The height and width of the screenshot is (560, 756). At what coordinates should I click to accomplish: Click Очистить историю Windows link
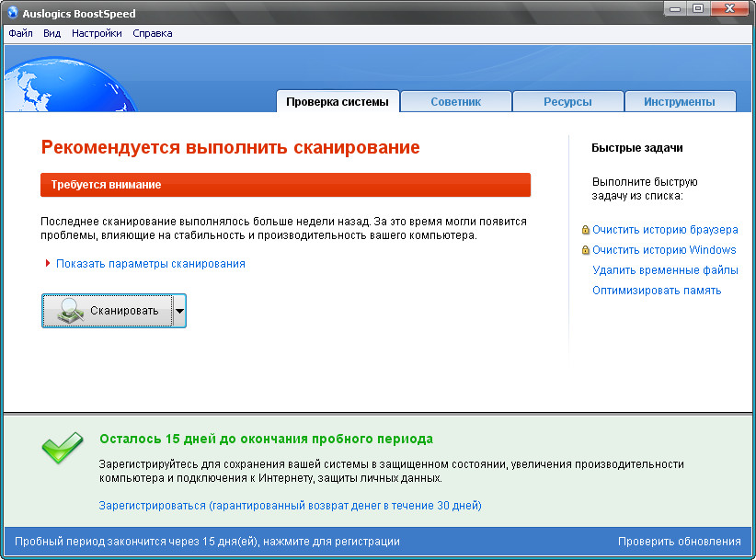pos(664,250)
